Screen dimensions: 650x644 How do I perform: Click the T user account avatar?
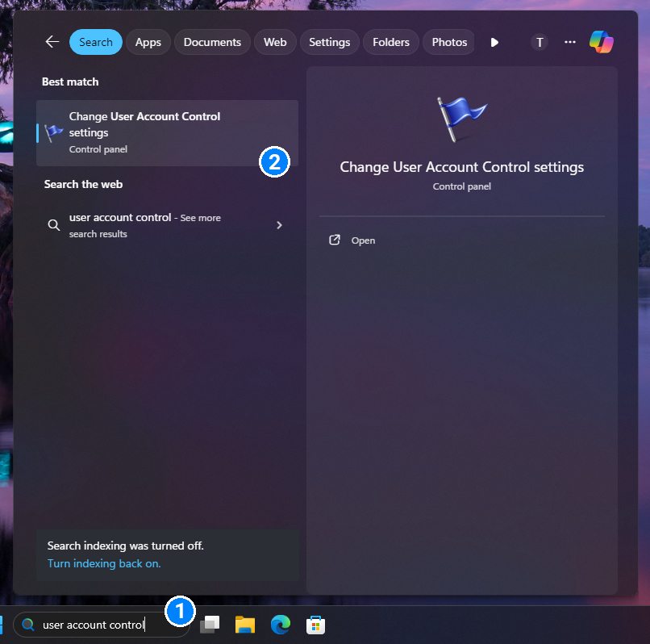pyautogui.click(x=540, y=43)
